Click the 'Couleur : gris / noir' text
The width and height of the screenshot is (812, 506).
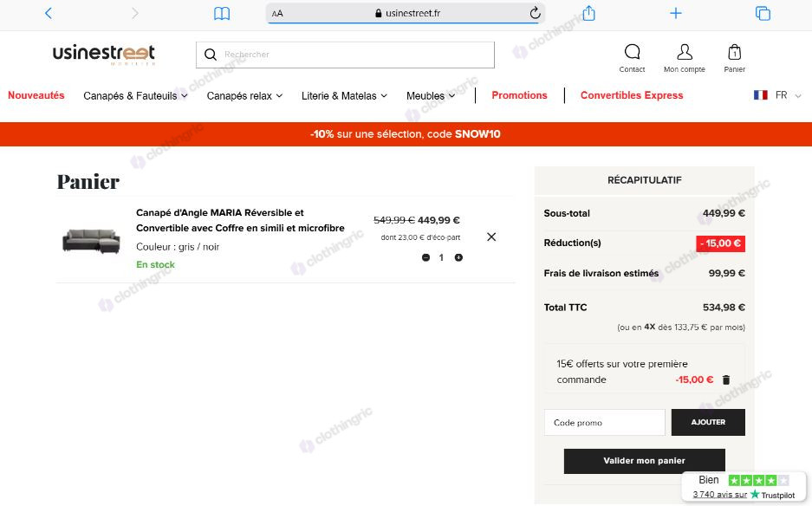178,247
